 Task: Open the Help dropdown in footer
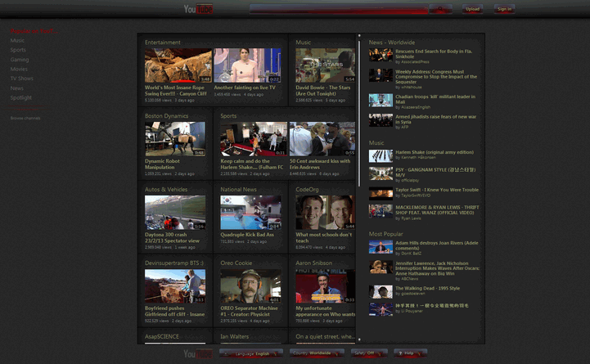[x=410, y=353]
